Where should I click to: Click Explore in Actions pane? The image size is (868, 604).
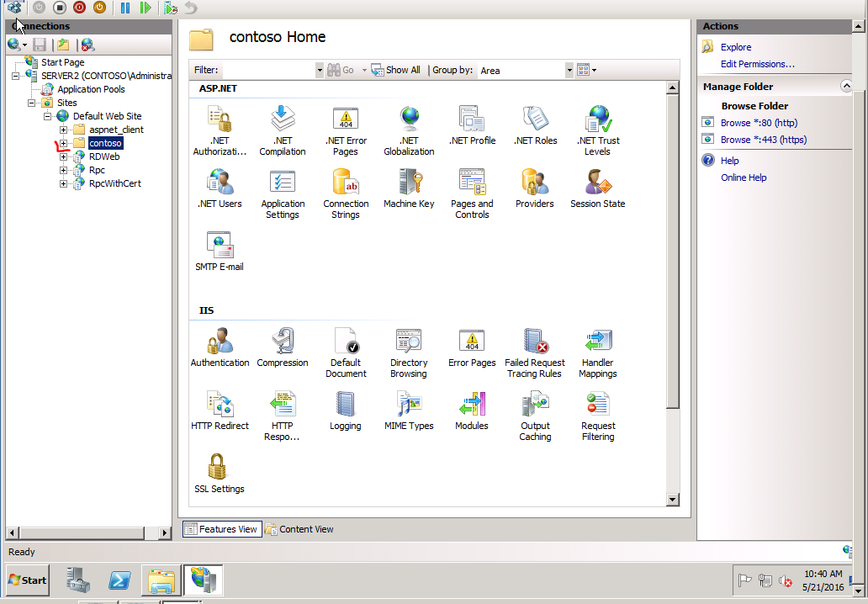pos(736,47)
